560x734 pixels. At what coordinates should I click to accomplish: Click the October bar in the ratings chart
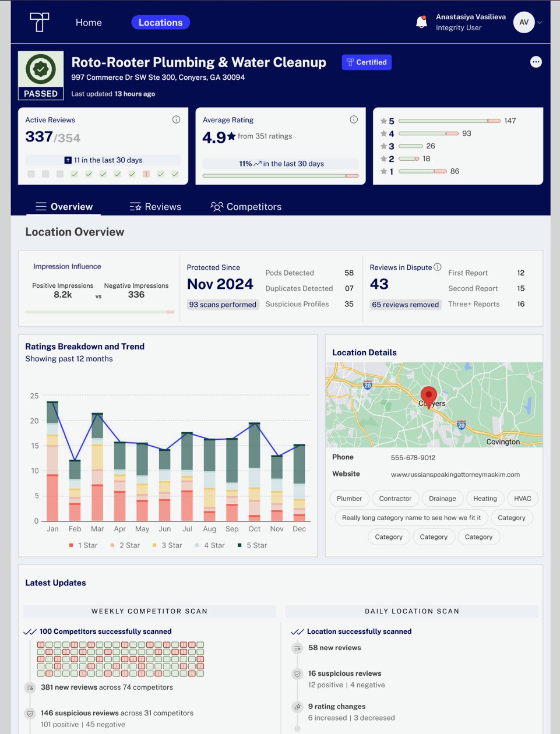pyautogui.click(x=255, y=472)
